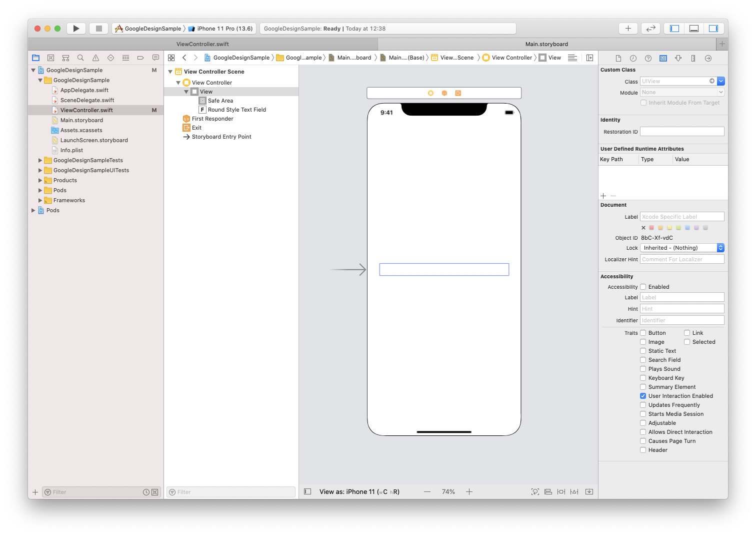The height and width of the screenshot is (536, 756).
Task: Open the Test navigator diamond icon
Action: click(110, 58)
